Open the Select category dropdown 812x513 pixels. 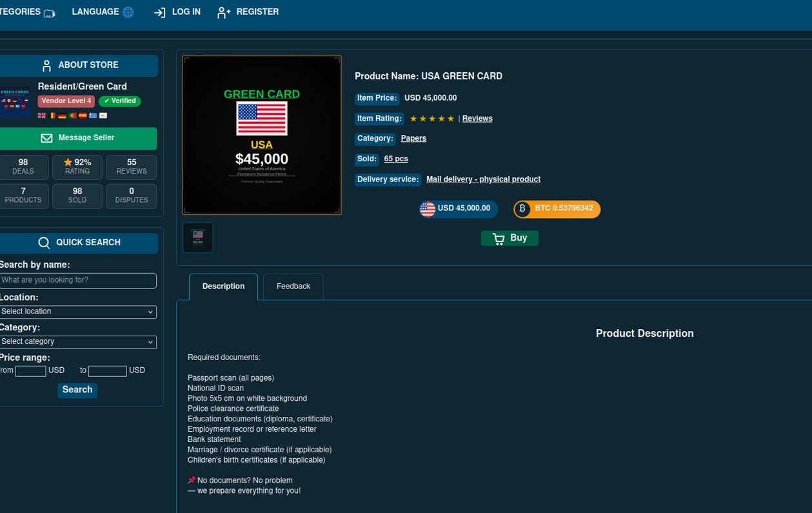pos(77,342)
